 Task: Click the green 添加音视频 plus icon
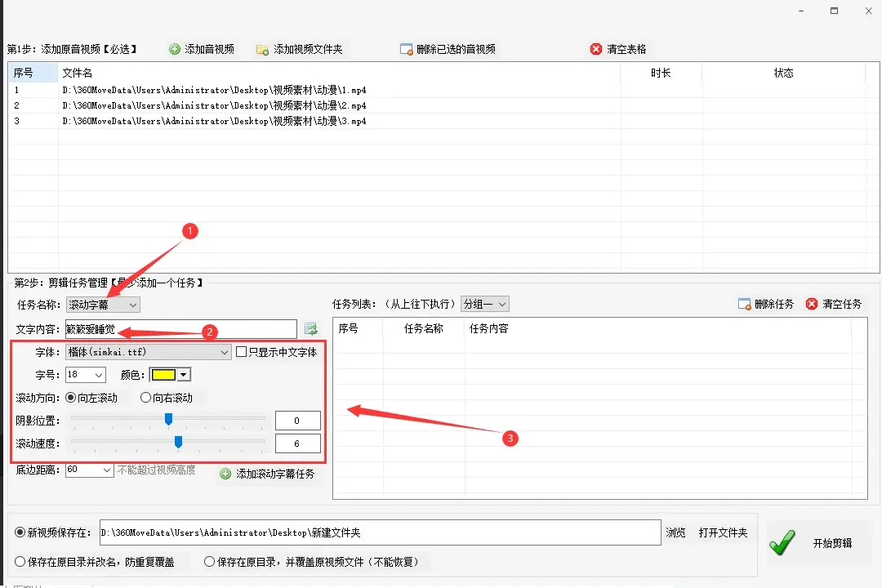[x=175, y=50]
